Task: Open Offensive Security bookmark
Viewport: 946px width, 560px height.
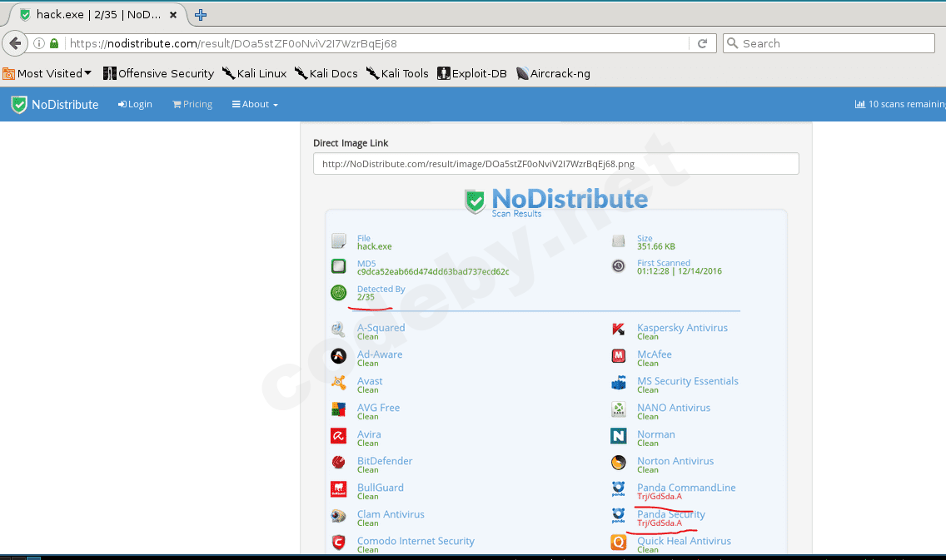Action: 159,73
